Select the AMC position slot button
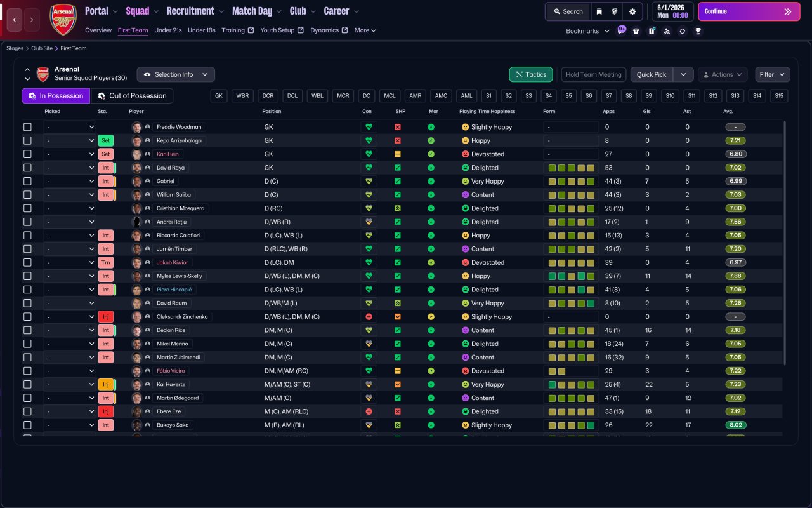 point(441,96)
